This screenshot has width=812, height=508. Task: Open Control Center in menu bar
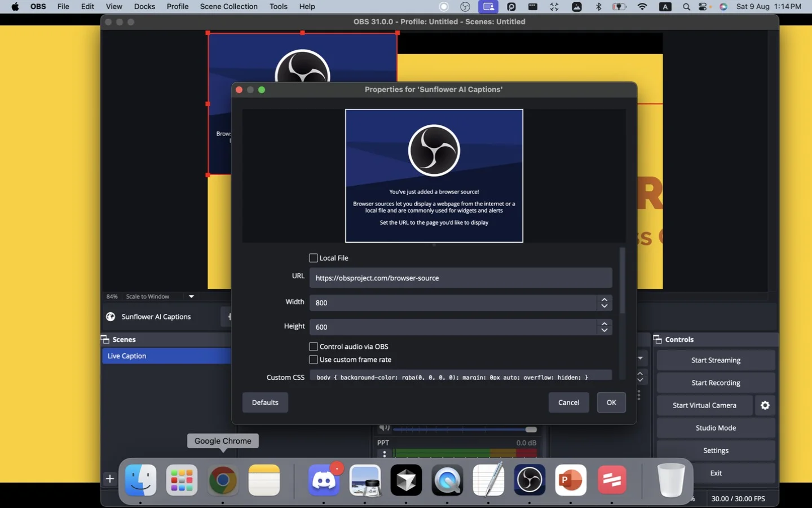pos(704,7)
